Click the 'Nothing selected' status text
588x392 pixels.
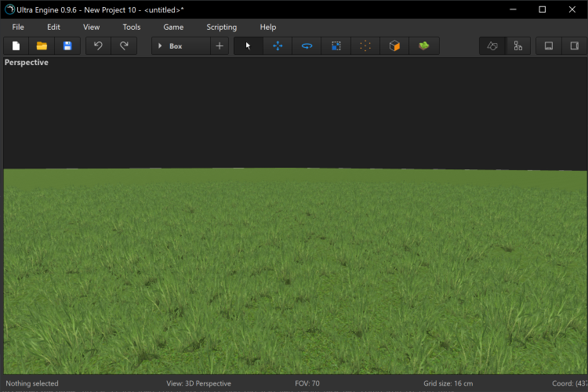click(32, 383)
